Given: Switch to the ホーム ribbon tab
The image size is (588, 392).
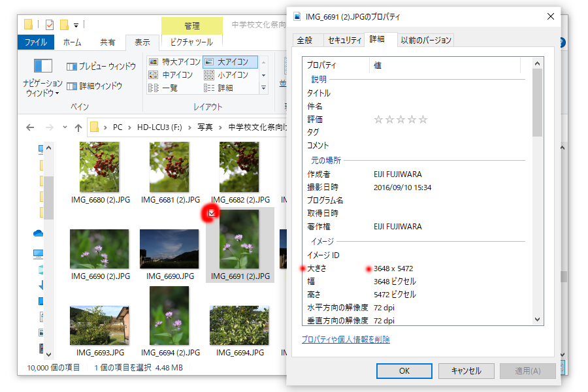Looking at the screenshot, I should pos(72,42).
